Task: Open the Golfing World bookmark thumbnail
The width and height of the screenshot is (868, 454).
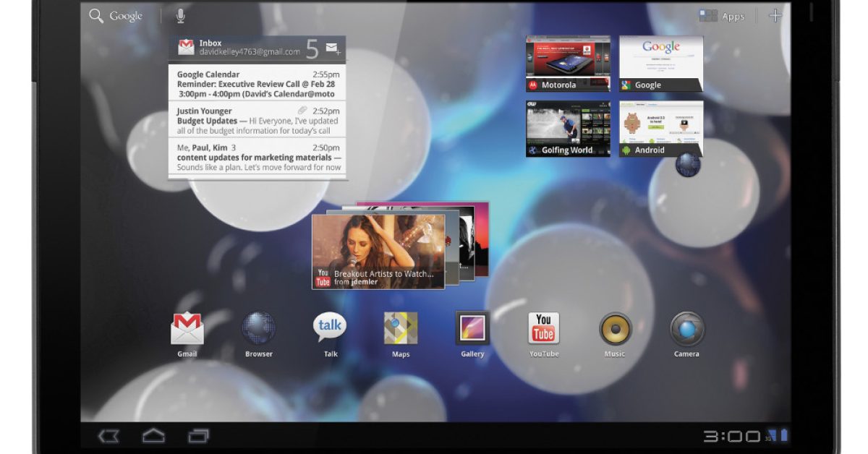Action: point(568,129)
